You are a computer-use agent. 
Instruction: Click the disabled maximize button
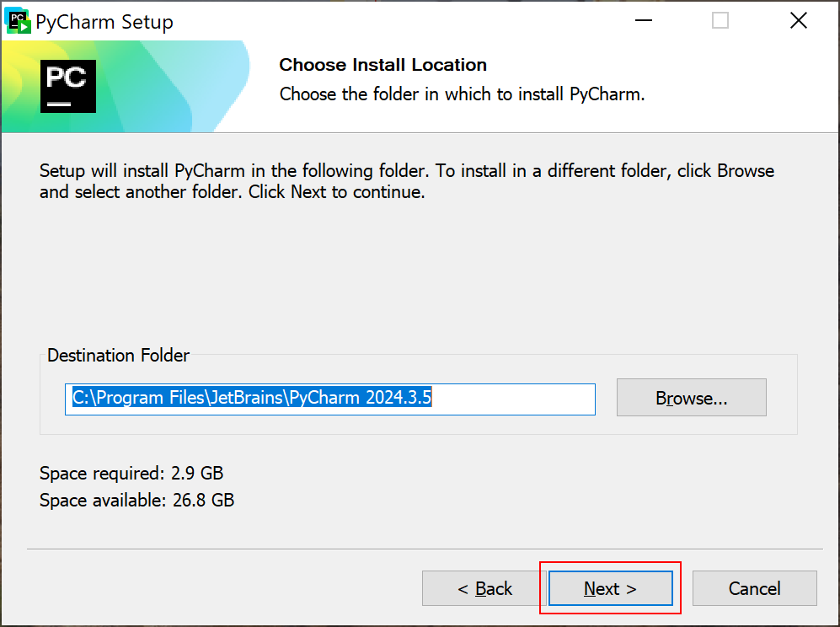[720, 21]
